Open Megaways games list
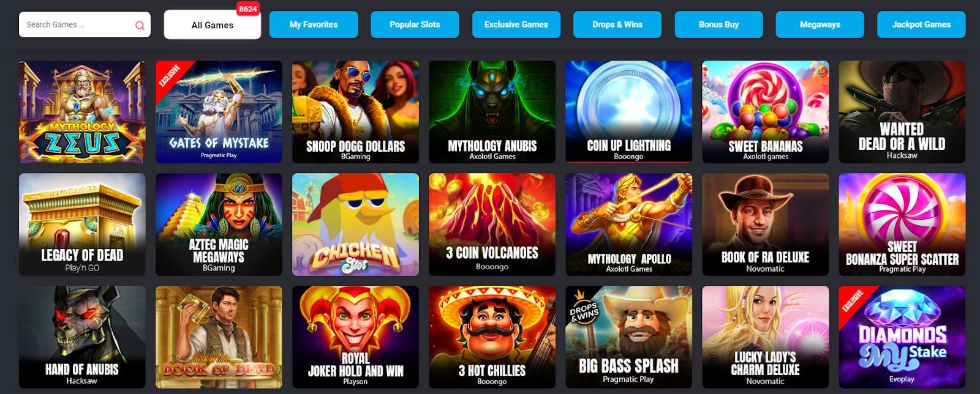 click(x=820, y=24)
